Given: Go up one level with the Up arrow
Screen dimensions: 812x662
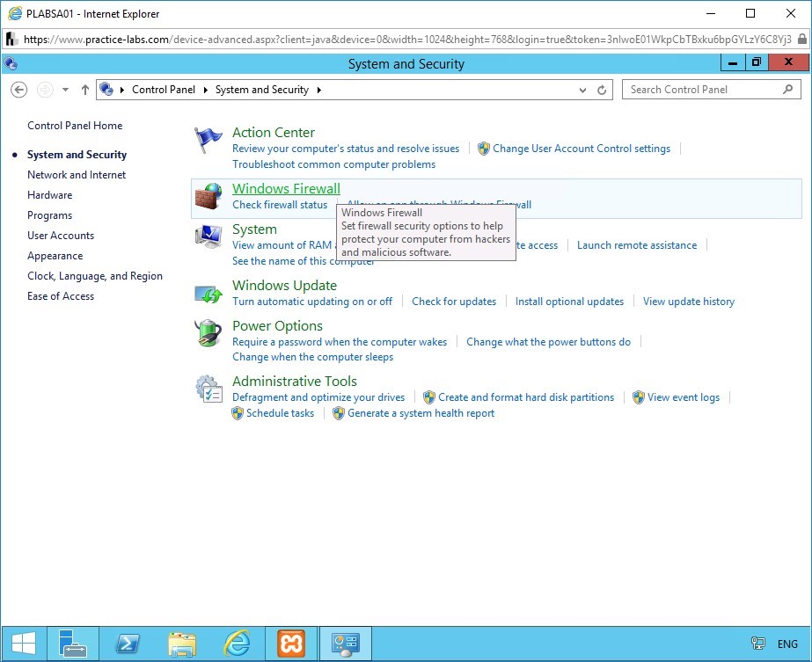Looking at the screenshot, I should tap(85, 90).
